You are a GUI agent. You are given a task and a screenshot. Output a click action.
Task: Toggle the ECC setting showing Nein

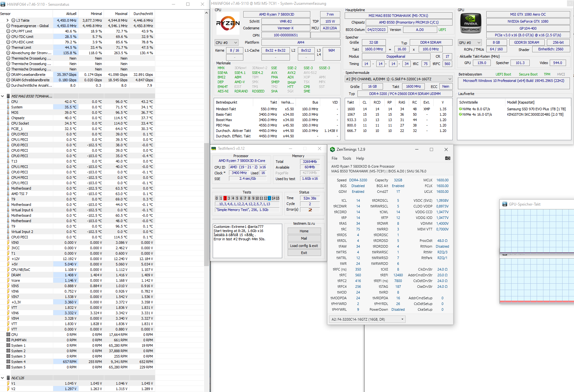[x=445, y=86]
